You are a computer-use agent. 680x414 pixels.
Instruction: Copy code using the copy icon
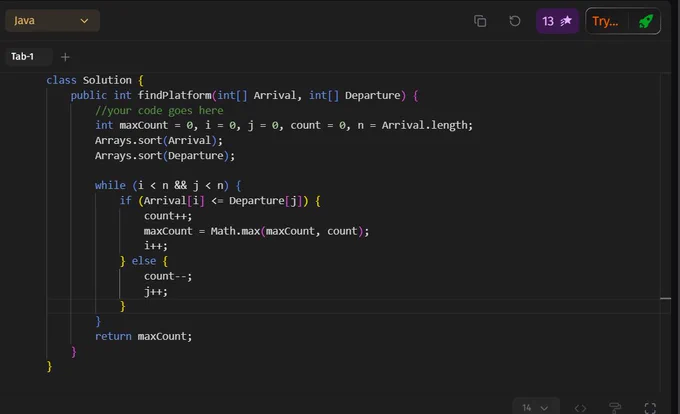(480, 21)
